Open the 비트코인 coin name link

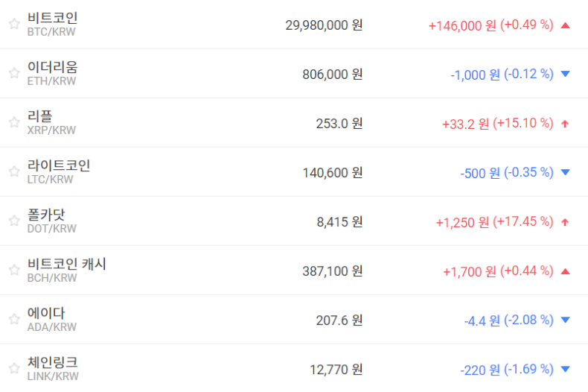(x=52, y=18)
